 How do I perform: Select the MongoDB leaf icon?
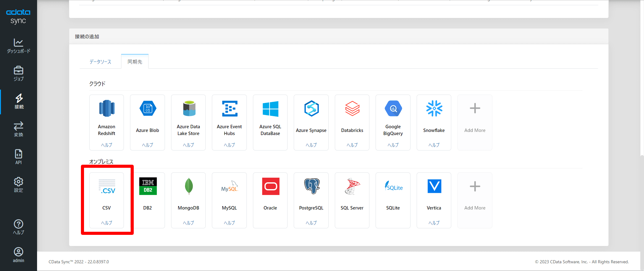coord(188,186)
